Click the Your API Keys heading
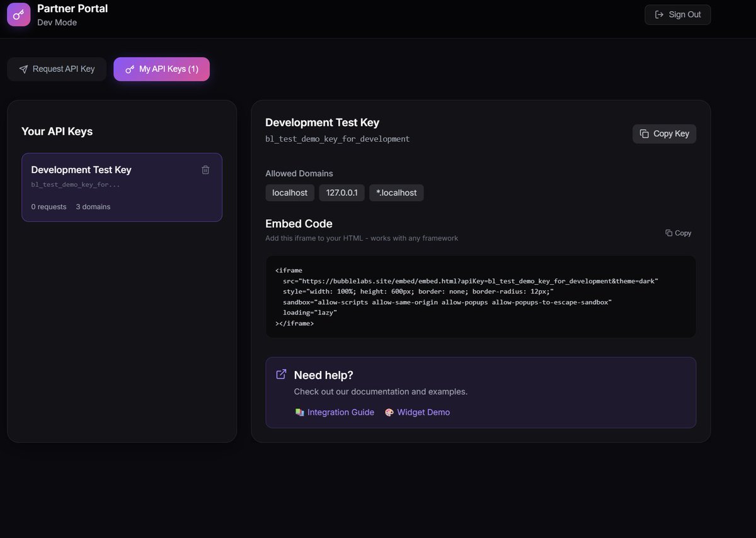Viewport: 756px width, 538px height. (57, 131)
